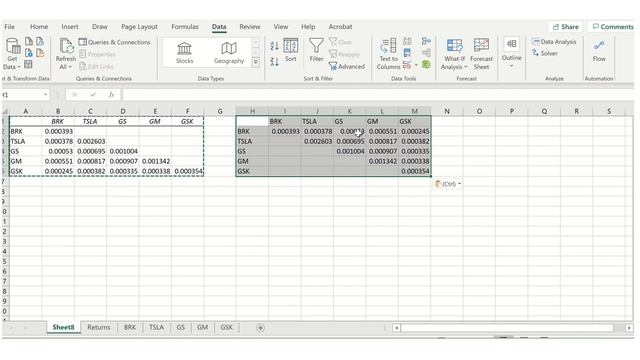Sort Z to A descending
Image resolution: width=640 pixels, height=360 pixels.
click(274, 62)
